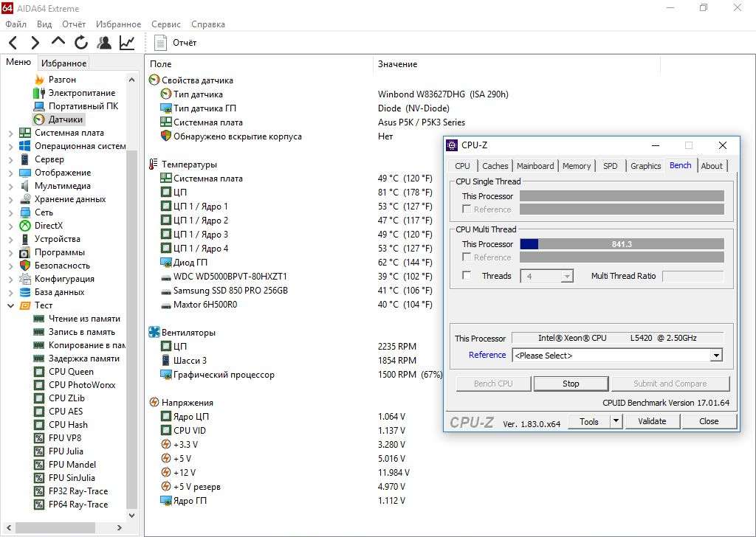Open FPU Julia benchmark
The width and height of the screenshot is (756, 537).
point(59,451)
